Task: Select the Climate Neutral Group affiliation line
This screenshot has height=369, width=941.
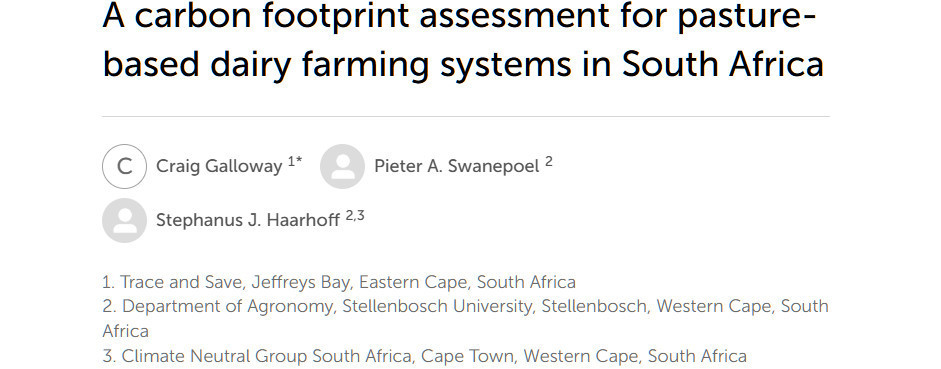Action: tap(425, 356)
